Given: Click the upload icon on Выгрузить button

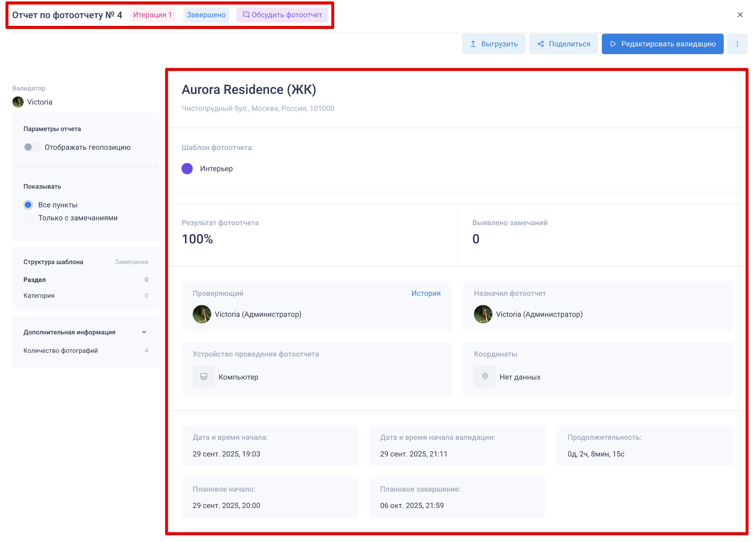Looking at the screenshot, I should (x=473, y=44).
